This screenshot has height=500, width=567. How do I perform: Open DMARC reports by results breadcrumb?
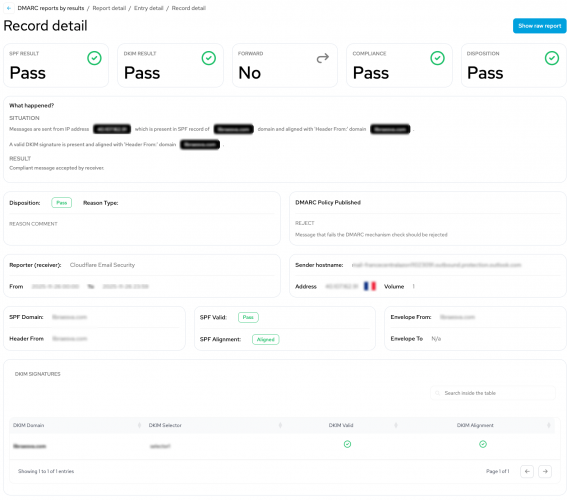[x=51, y=8]
